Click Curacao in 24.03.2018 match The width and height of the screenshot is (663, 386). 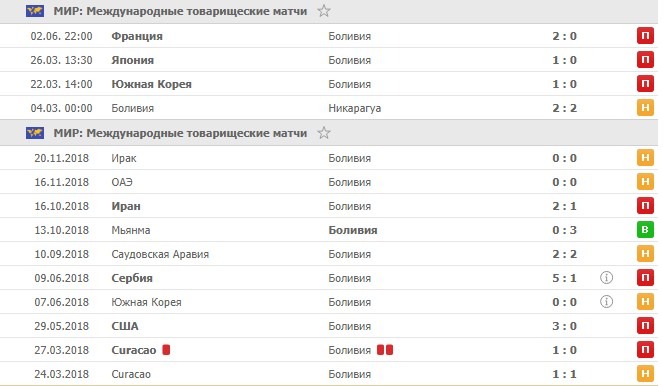tap(131, 374)
